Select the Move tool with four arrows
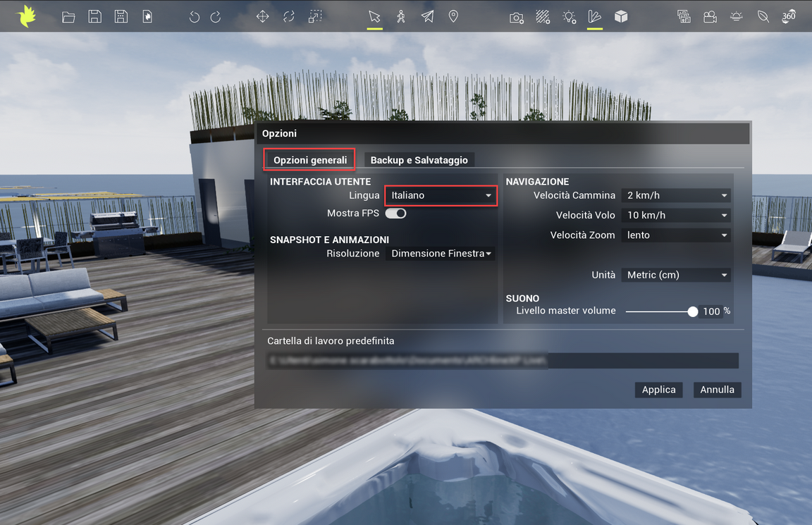The width and height of the screenshot is (812, 525). (x=262, y=17)
